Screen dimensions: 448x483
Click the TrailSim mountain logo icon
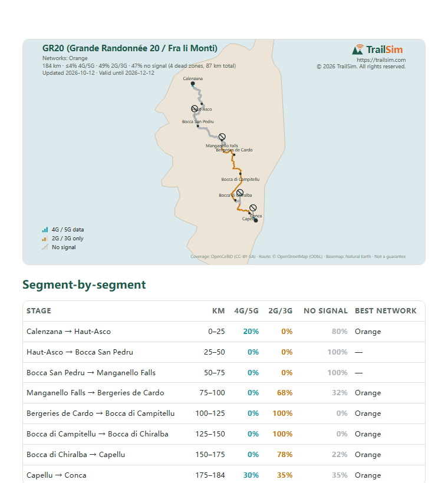(x=357, y=49)
